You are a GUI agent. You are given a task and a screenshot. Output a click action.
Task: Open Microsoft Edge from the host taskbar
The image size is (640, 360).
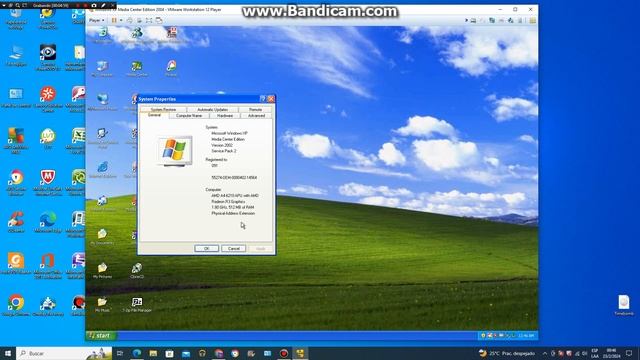click(x=137, y=353)
